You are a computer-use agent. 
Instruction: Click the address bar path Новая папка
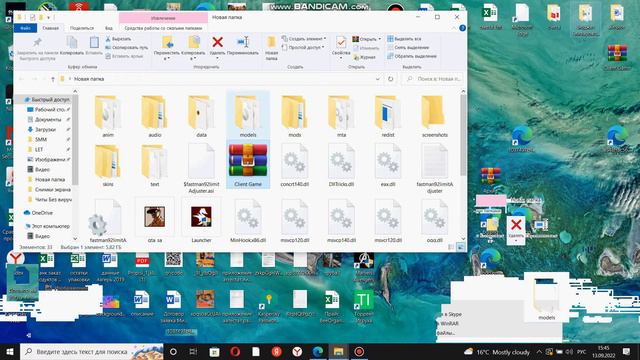coord(89,79)
